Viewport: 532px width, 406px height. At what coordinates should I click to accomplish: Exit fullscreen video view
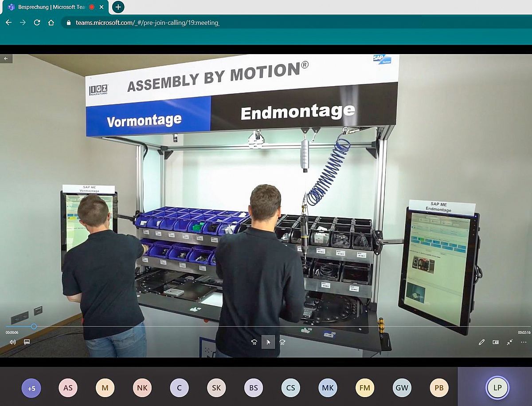click(510, 342)
